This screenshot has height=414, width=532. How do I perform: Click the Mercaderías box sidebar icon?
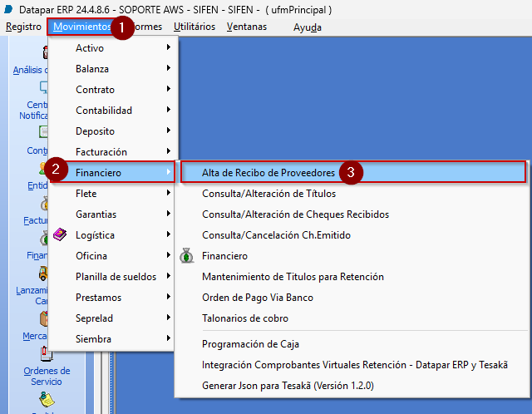(x=44, y=319)
